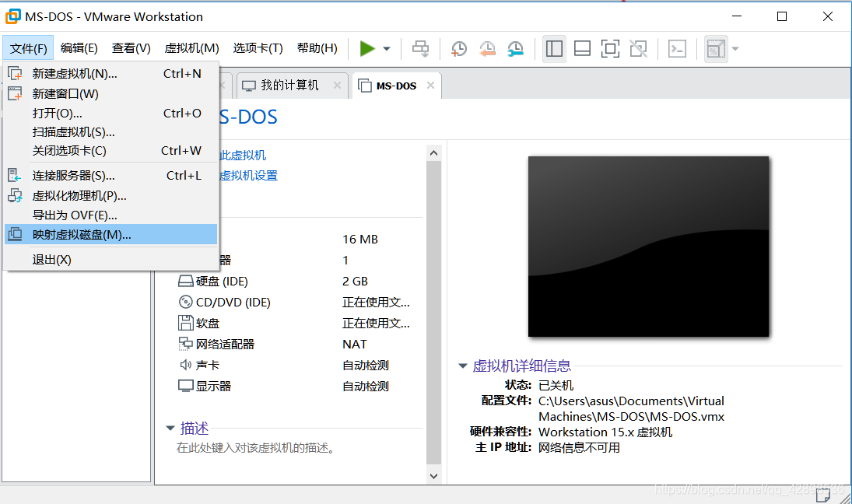Screen dimensions: 852x504
Task: Choose 扫描虚拟机(S)... menu entry
Action: point(110,132)
